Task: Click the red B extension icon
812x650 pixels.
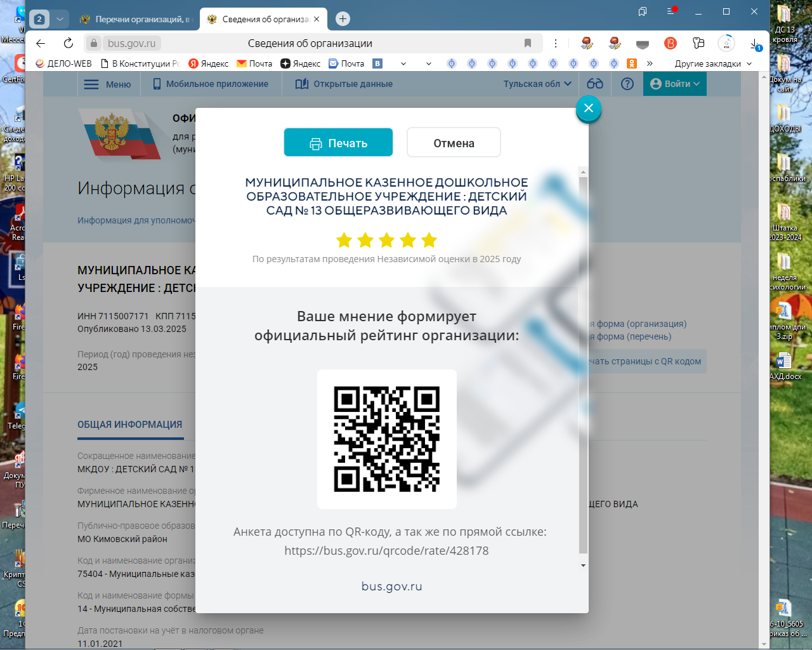Action: pos(671,43)
